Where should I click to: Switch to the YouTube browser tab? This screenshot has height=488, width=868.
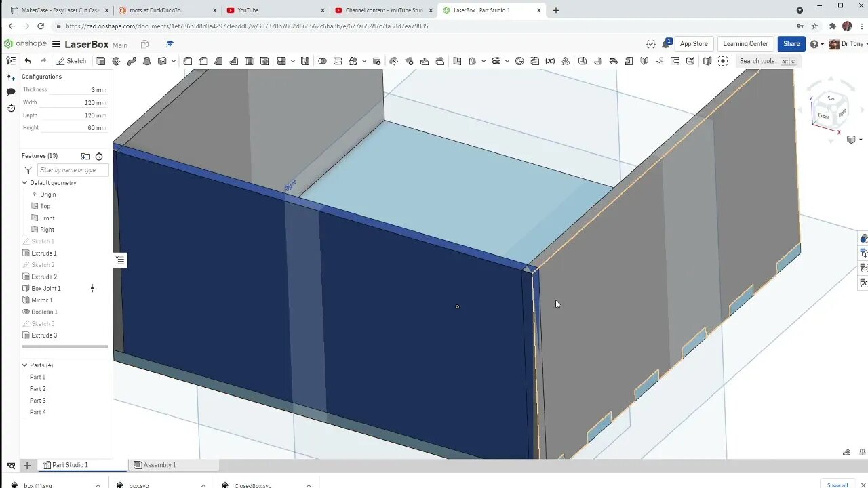coord(275,10)
